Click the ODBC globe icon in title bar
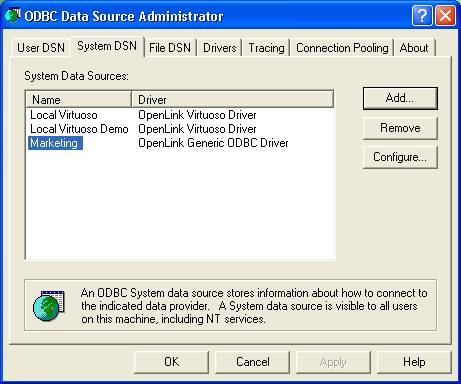The width and height of the screenshot is (461, 384). (13, 16)
